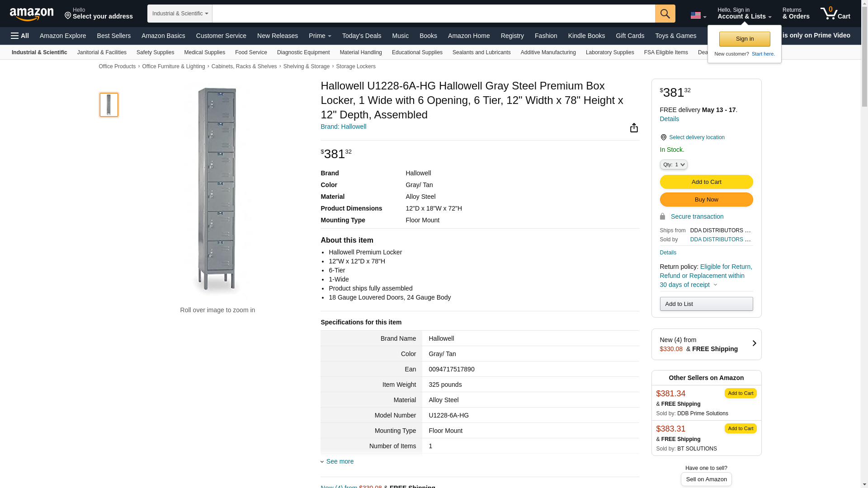Image resolution: width=868 pixels, height=488 pixels.
Task: Open the Best Sellers nav item
Action: (x=113, y=36)
